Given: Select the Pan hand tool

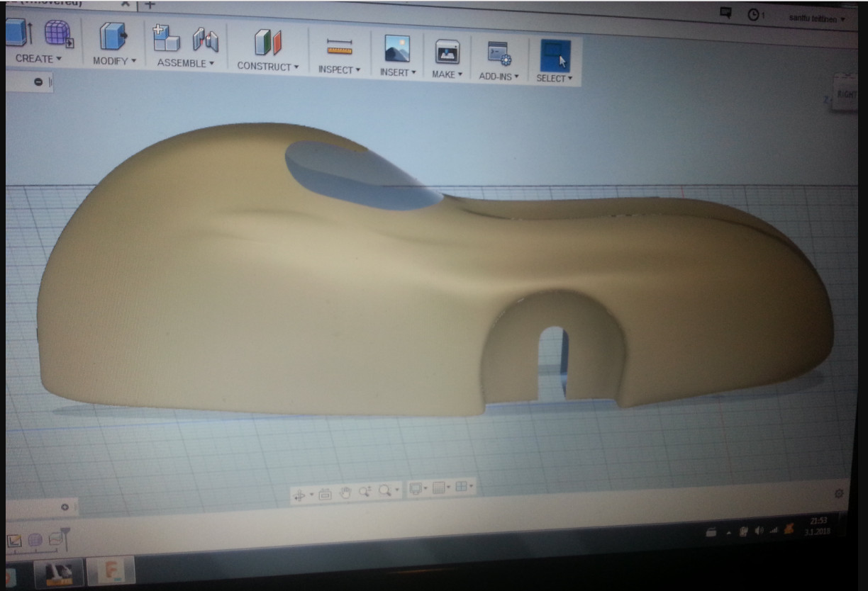Looking at the screenshot, I should click(x=345, y=492).
